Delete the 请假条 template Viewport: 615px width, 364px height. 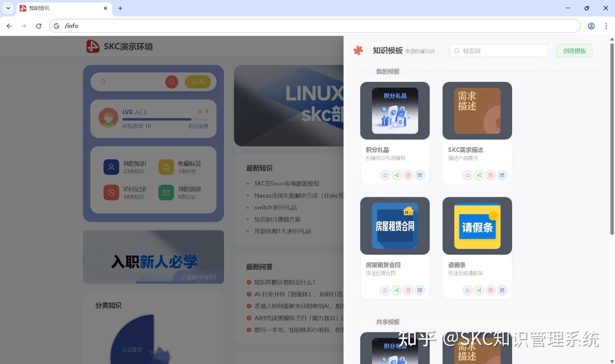[x=491, y=290]
